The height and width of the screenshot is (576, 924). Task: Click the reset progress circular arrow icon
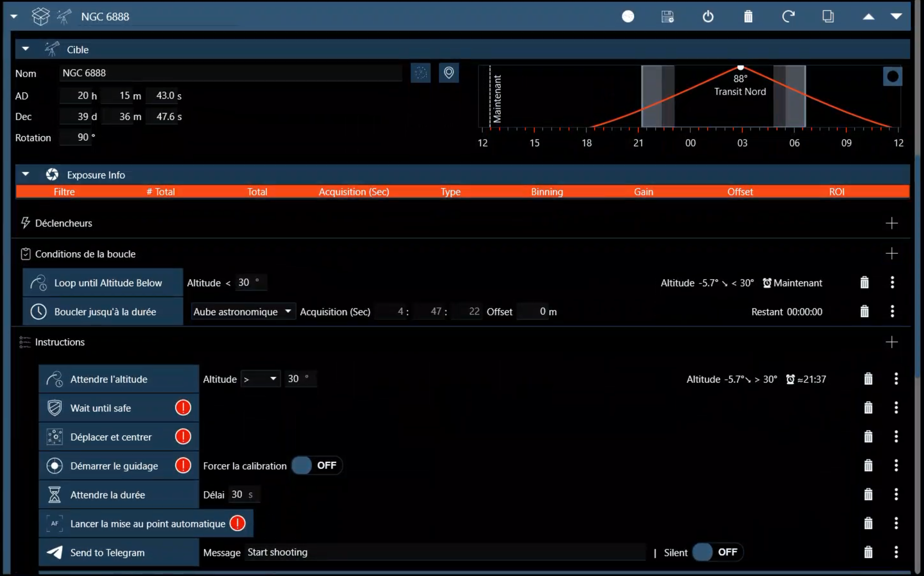point(788,16)
